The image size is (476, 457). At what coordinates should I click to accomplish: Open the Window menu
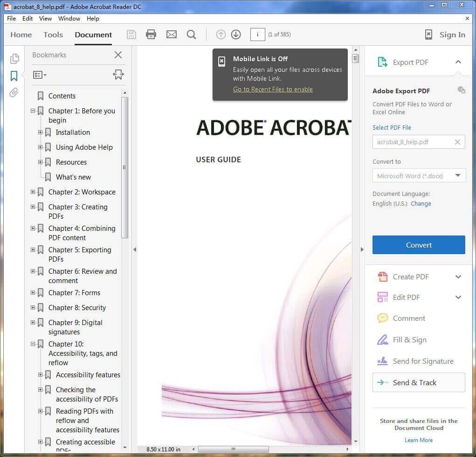(69, 19)
